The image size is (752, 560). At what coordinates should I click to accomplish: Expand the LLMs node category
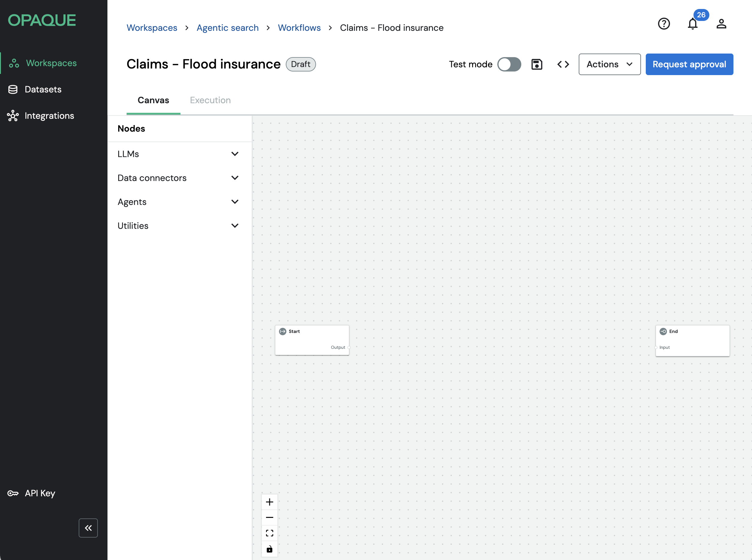[178, 154]
